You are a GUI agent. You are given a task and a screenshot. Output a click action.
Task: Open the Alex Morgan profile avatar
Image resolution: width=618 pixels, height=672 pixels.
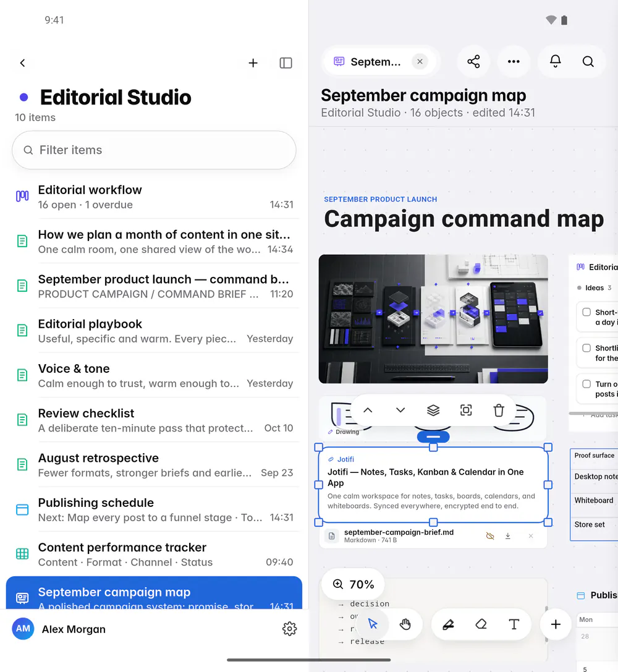click(23, 629)
